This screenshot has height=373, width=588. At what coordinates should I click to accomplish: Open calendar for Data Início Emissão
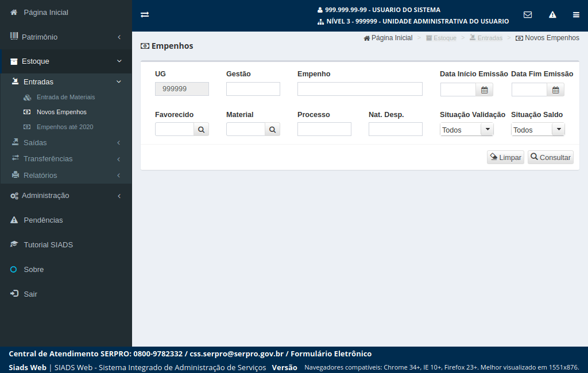(485, 90)
